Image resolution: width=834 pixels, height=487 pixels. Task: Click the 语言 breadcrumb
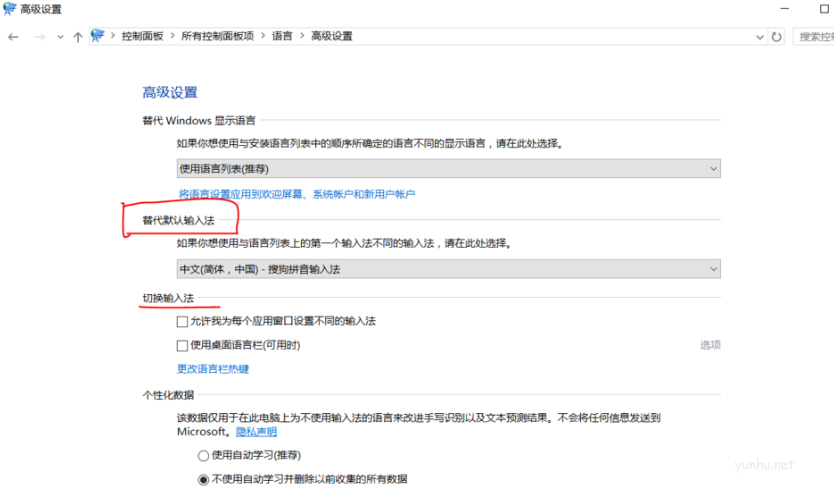click(282, 36)
